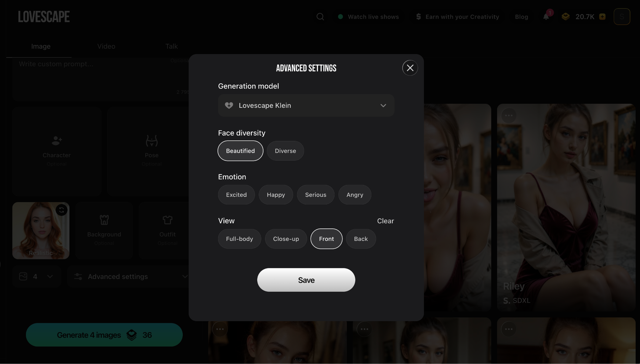The width and height of the screenshot is (640, 364).
Task: Click the search magnifier icon in header
Action: (320, 17)
